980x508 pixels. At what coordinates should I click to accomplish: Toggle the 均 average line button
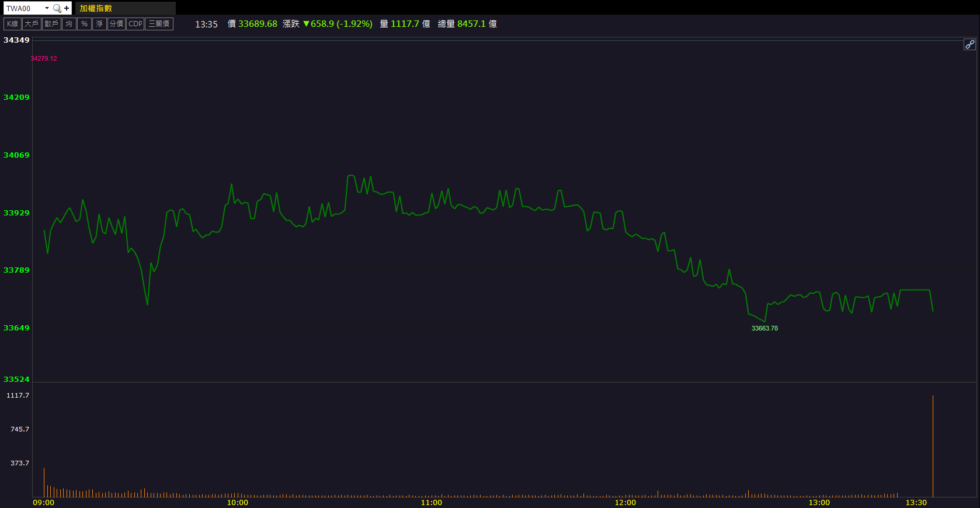(69, 24)
